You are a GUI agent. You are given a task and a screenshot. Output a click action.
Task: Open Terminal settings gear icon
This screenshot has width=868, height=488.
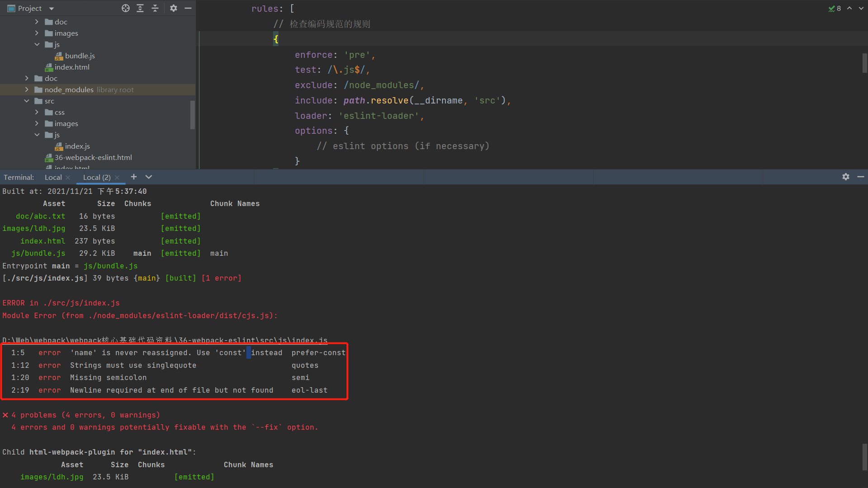pyautogui.click(x=846, y=177)
